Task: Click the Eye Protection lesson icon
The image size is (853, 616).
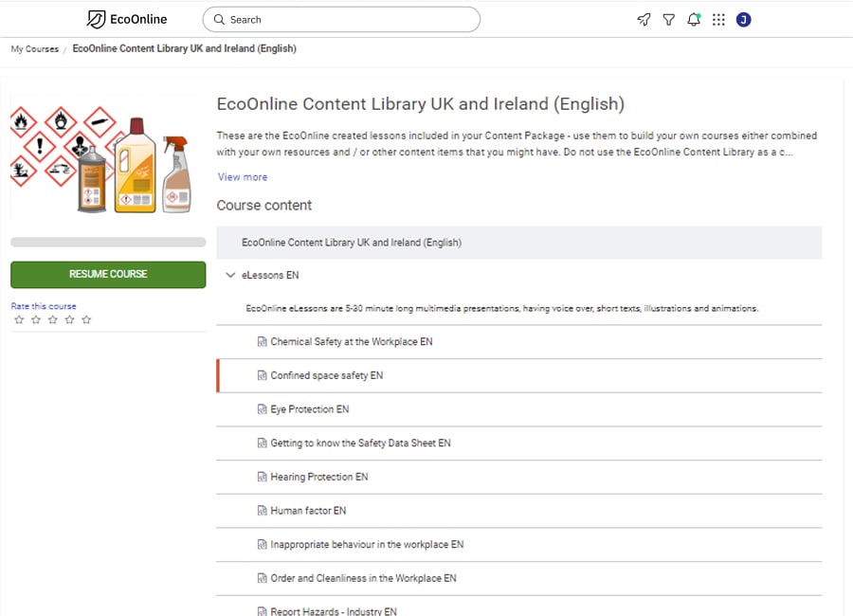Action: pyautogui.click(x=263, y=409)
